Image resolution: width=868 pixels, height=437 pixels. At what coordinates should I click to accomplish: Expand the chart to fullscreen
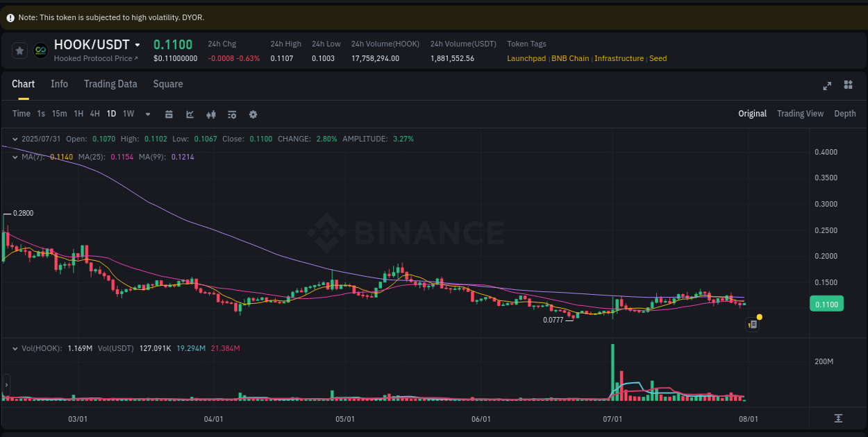pos(827,85)
